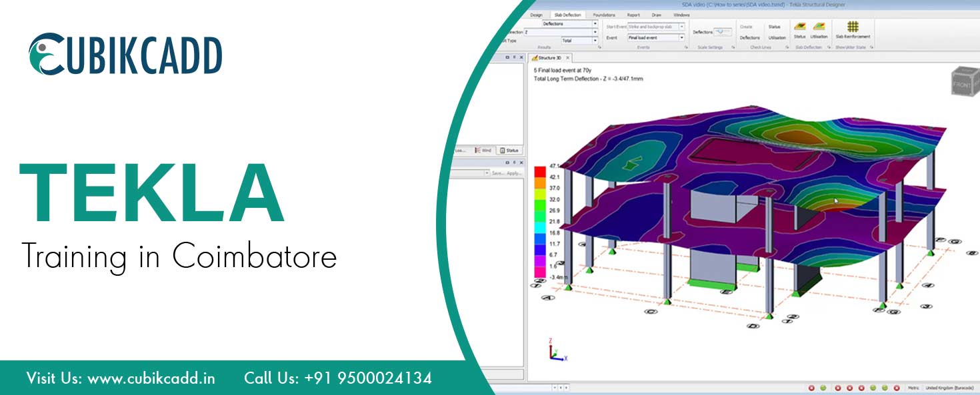The image size is (980, 395).
Task: Adjust the Deflections scale slider
Action: click(x=722, y=31)
